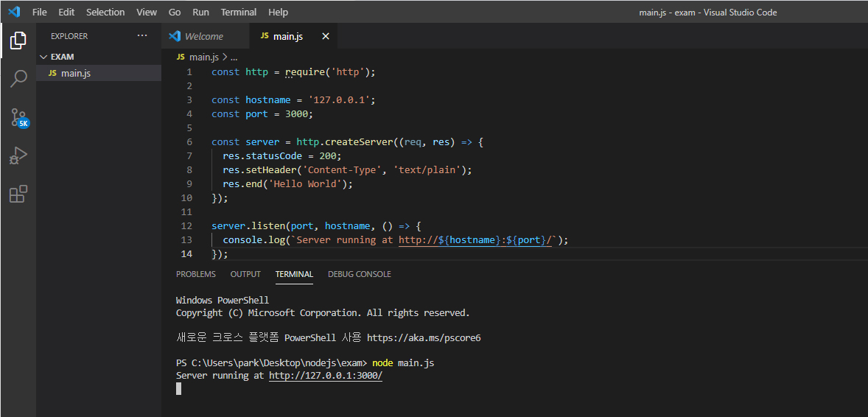
Task: Open the Go menu
Action: point(175,13)
